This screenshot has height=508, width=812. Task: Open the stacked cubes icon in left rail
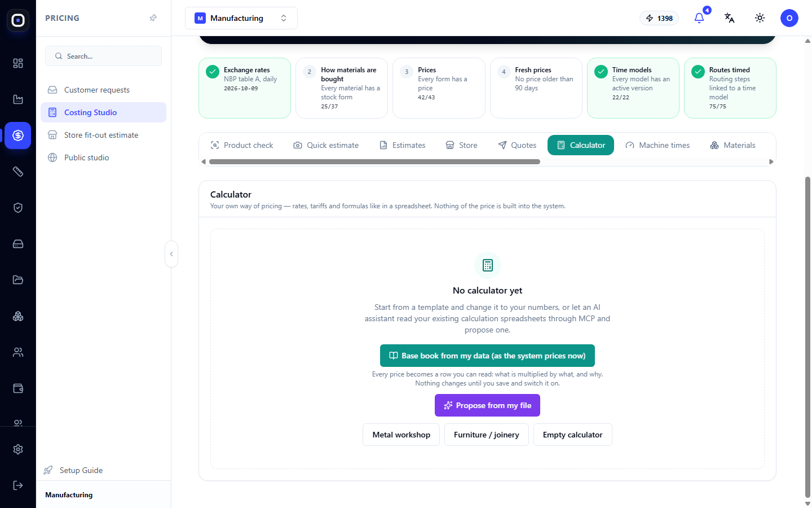(x=18, y=316)
